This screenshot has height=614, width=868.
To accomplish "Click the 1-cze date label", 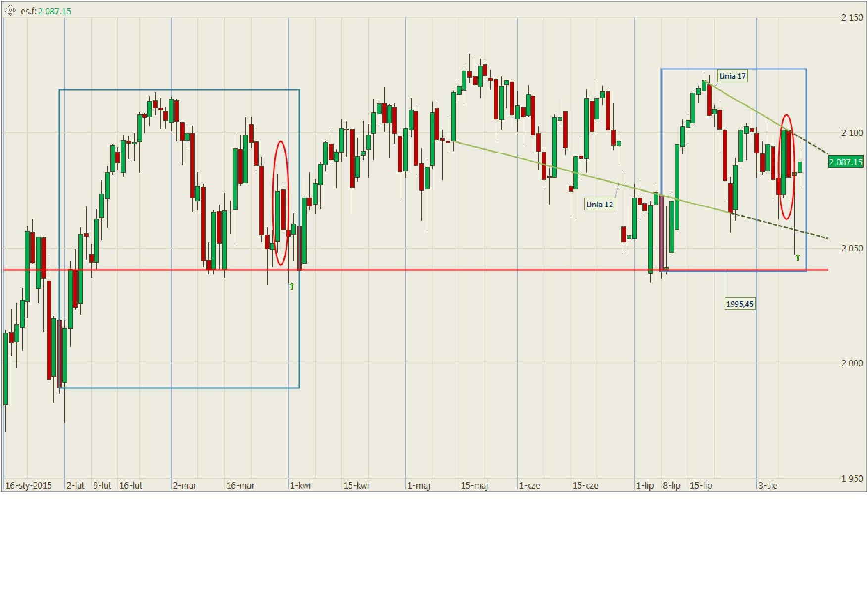I will point(530,486).
